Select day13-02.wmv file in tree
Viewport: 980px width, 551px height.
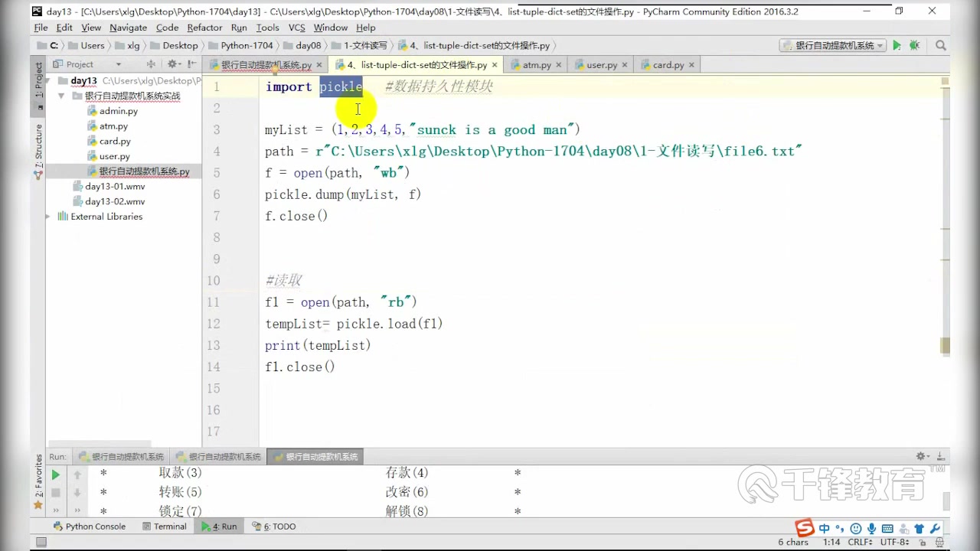tap(114, 201)
